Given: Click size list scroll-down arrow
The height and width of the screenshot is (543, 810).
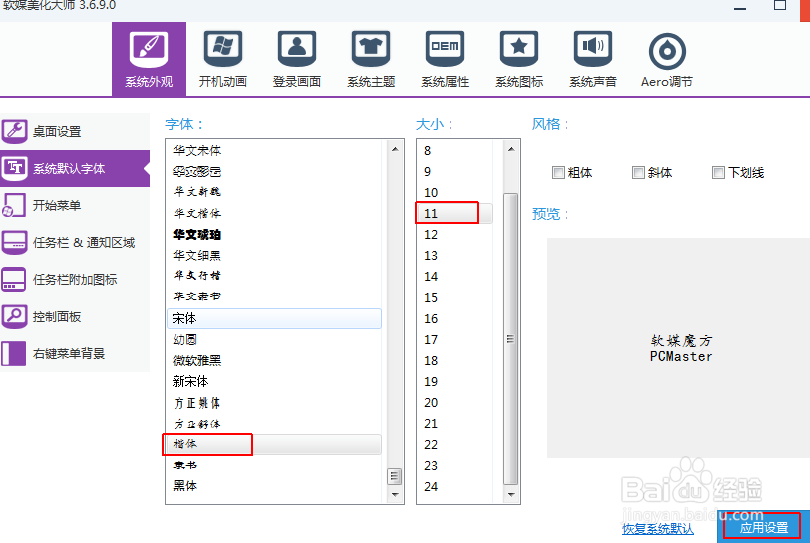Looking at the screenshot, I should [510, 494].
